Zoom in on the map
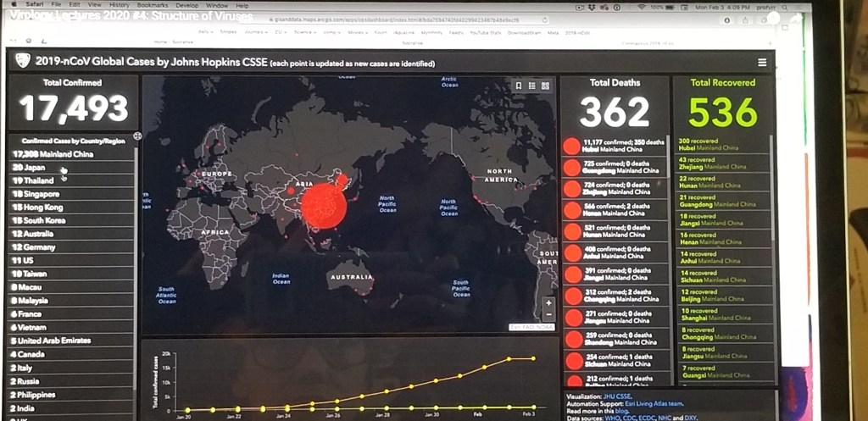 coord(548,302)
